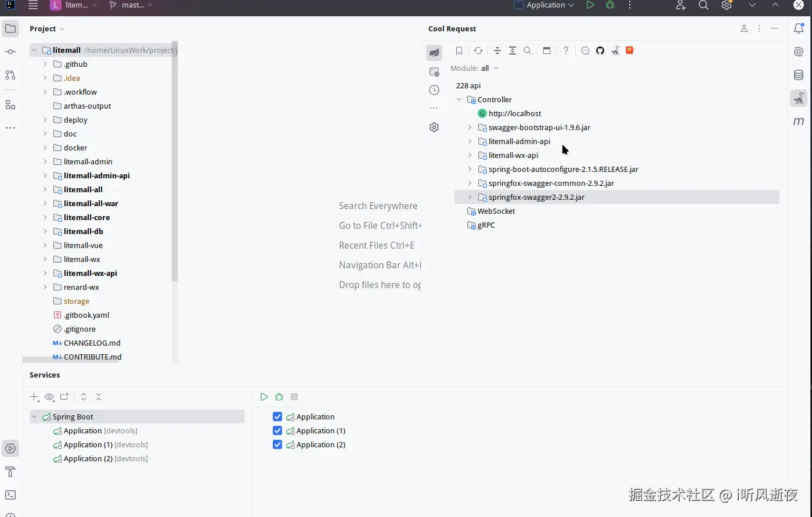Screen dimensions: 812x517
Task: Open Cool Request panel options kebab menu
Action: click(759, 28)
